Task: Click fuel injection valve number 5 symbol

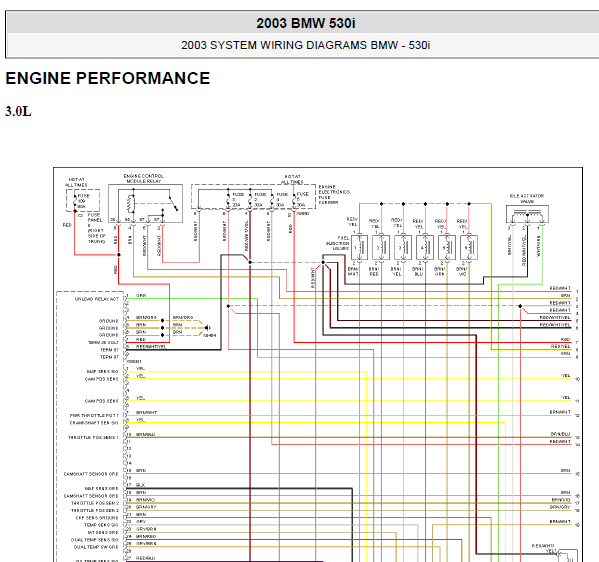Action: (x=447, y=248)
